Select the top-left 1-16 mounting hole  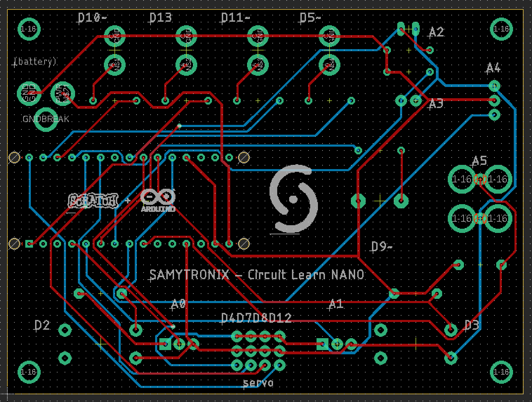[x=29, y=29]
